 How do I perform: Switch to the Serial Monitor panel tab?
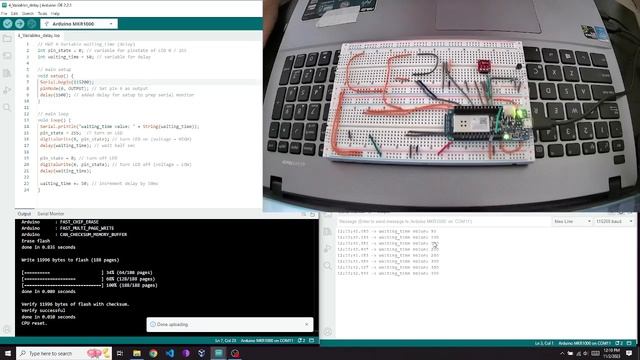click(x=51, y=214)
